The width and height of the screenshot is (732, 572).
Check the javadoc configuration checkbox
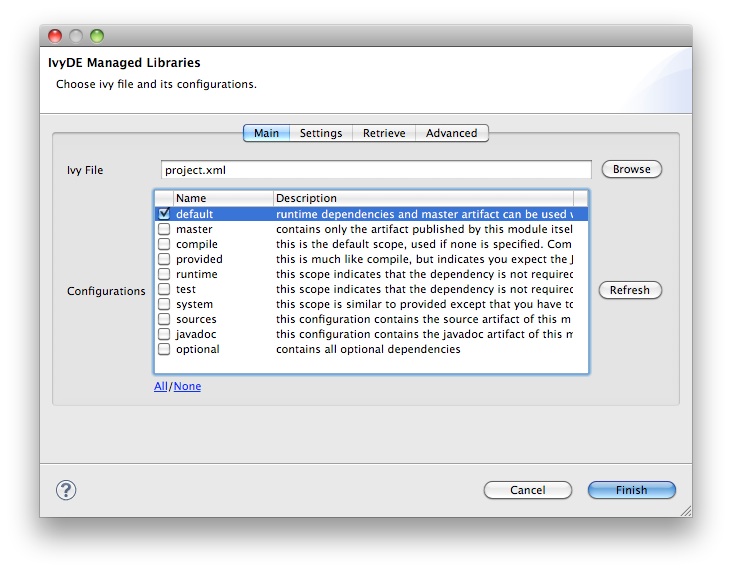point(164,334)
